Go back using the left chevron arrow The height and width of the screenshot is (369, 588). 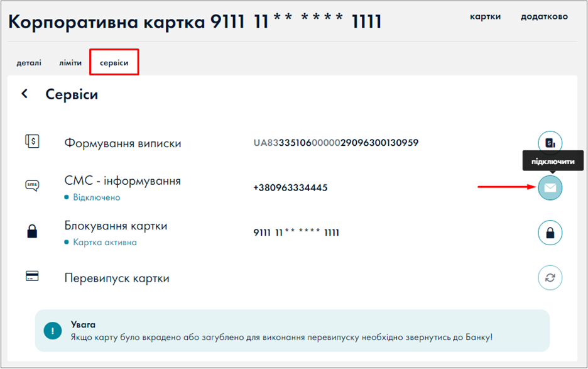tap(24, 94)
